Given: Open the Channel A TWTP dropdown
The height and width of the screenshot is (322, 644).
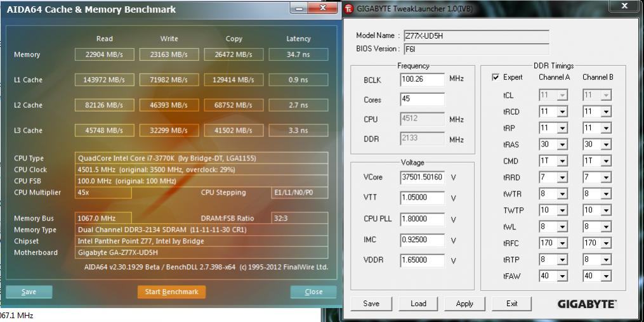Looking at the screenshot, I should (x=562, y=210).
